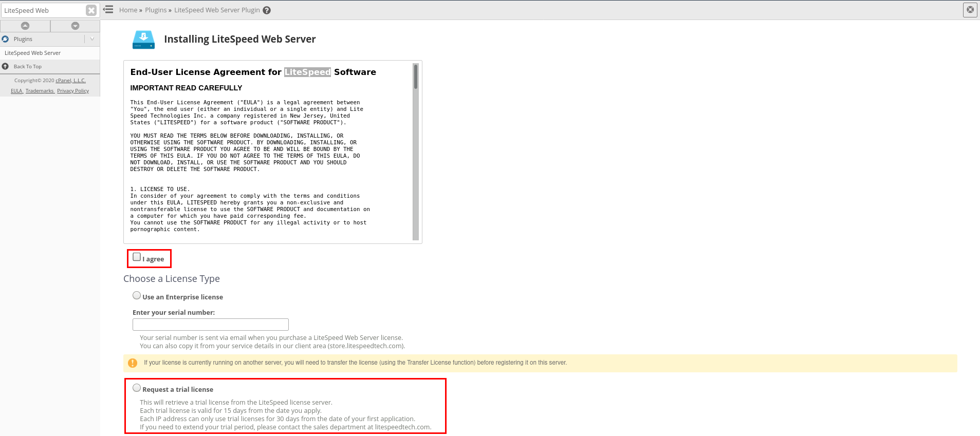Click the Back To Top link
The height and width of the screenshot is (436, 980).
coord(28,66)
